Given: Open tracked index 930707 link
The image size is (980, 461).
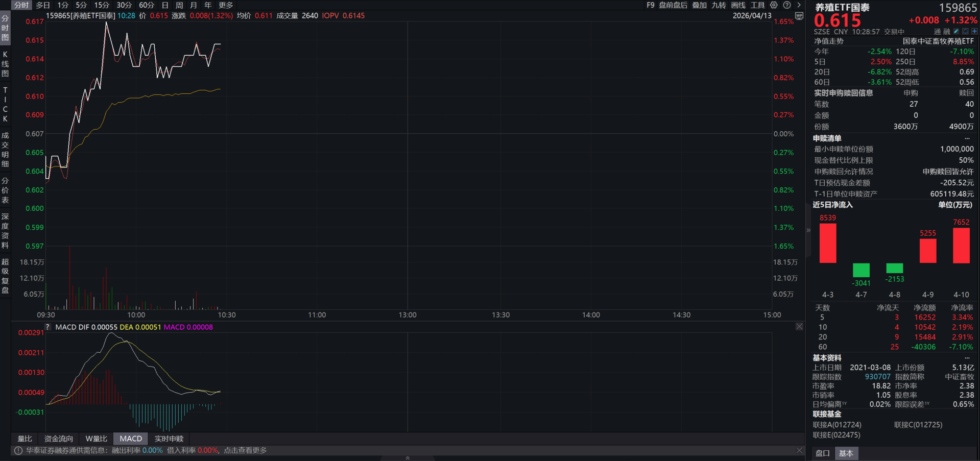Looking at the screenshot, I should tap(877, 377).
